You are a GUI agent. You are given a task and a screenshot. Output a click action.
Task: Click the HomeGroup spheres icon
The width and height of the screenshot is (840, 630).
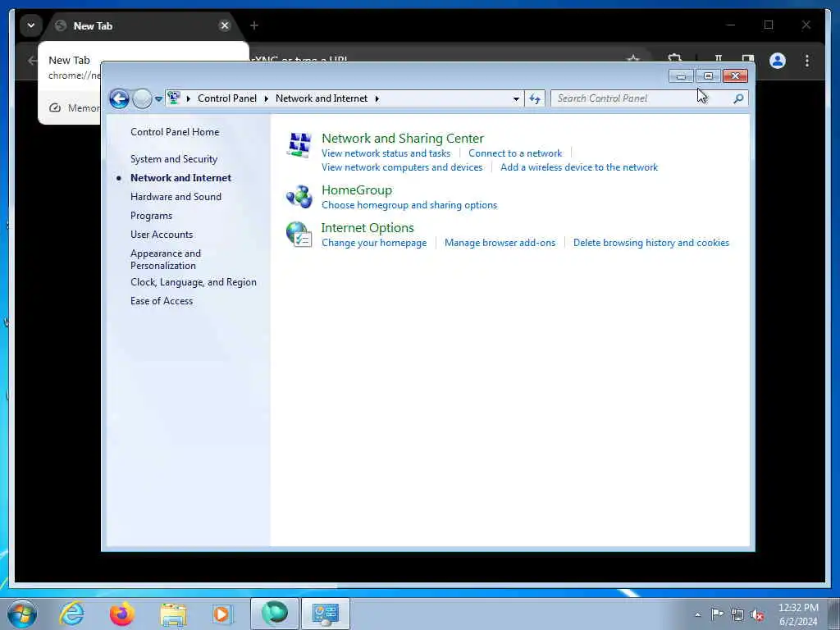(299, 197)
